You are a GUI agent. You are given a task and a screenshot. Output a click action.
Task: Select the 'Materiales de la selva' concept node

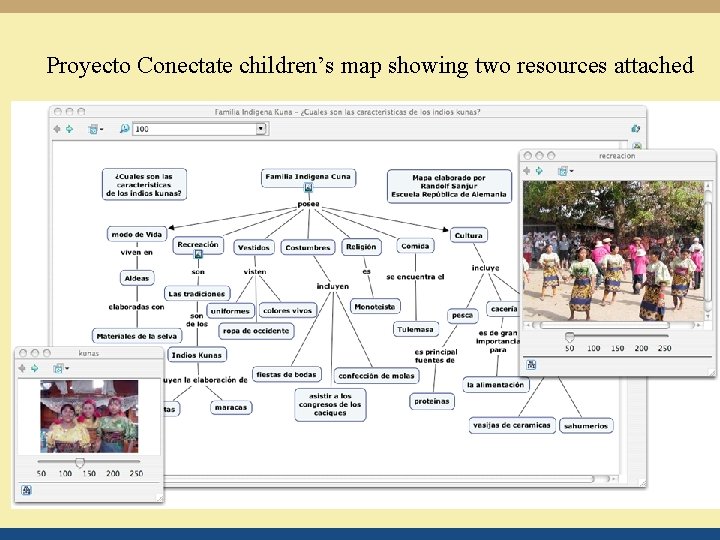tap(137, 336)
